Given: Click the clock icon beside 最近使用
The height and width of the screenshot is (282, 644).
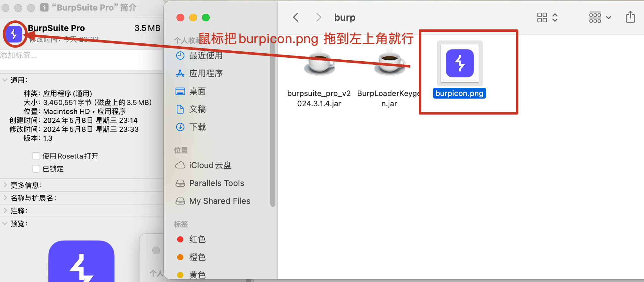Looking at the screenshot, I should click(180, 56).
